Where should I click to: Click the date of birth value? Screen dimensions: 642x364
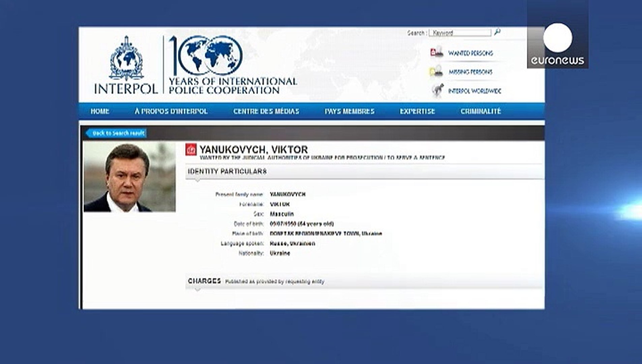(302, 224)
